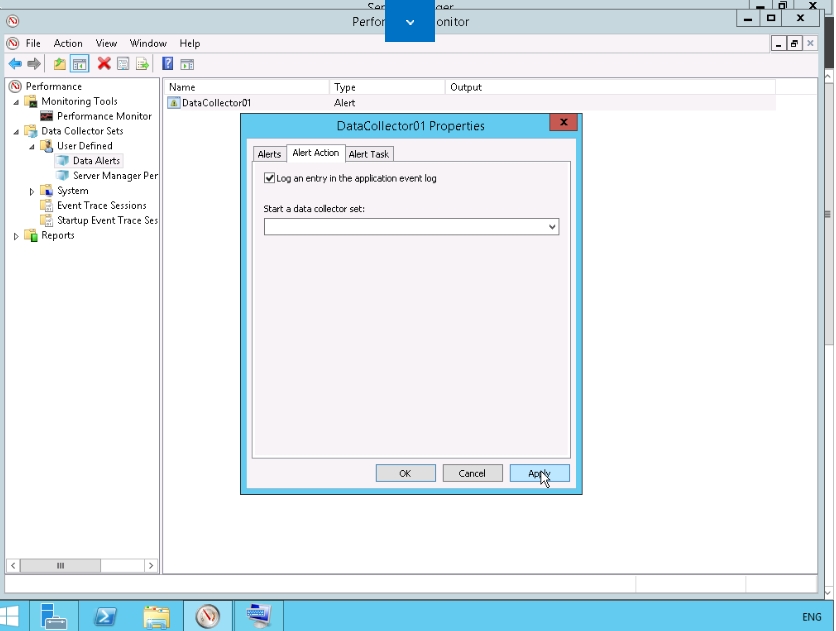Click the tree pane horizontal scrollbar right arrow
Image resolution: width=836 pixels, height=631 pixels.
click(x=151, y=566)
